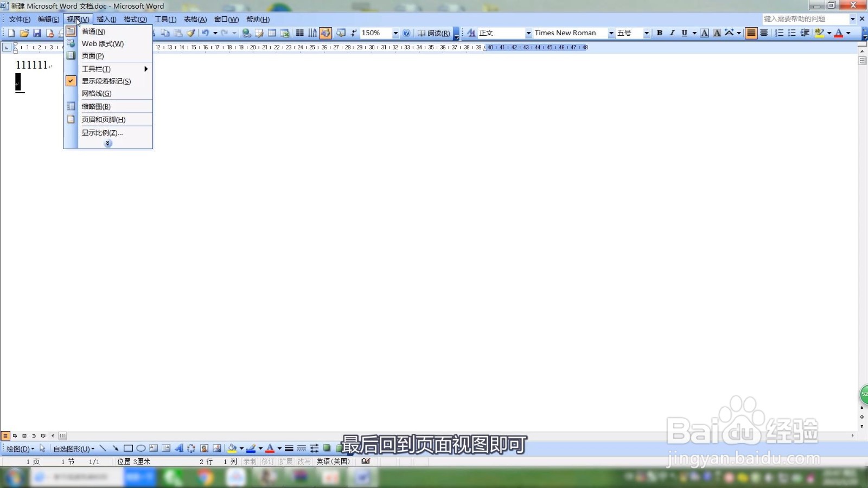Apply character shading to text
Screen dimensions: 868x488
717,33
